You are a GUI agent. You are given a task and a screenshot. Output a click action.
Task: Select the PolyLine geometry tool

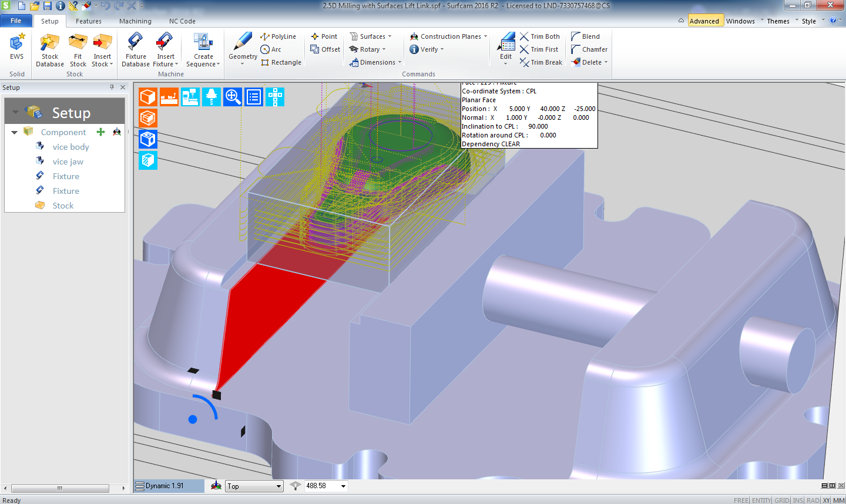(x=278, y=36)
